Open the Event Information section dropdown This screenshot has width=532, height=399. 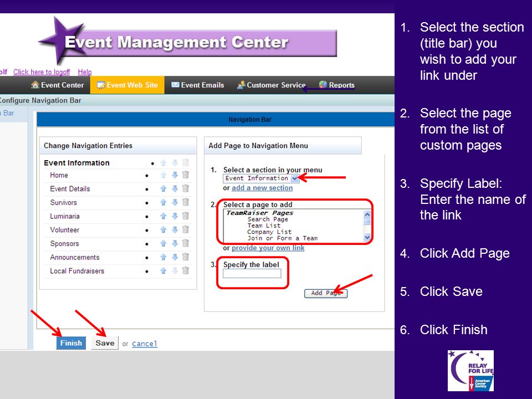coord(261,178)
